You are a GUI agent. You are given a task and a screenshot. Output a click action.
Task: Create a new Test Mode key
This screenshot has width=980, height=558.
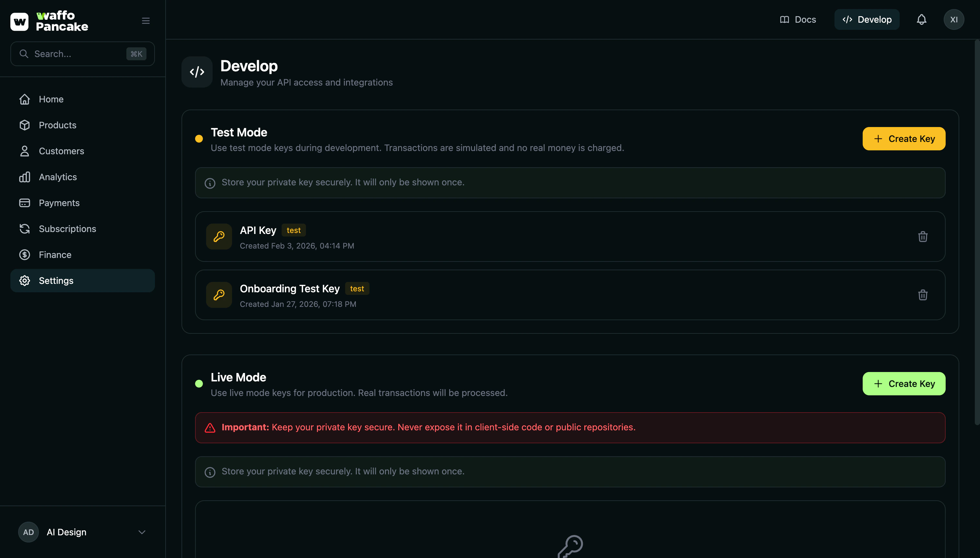[903, 138]
